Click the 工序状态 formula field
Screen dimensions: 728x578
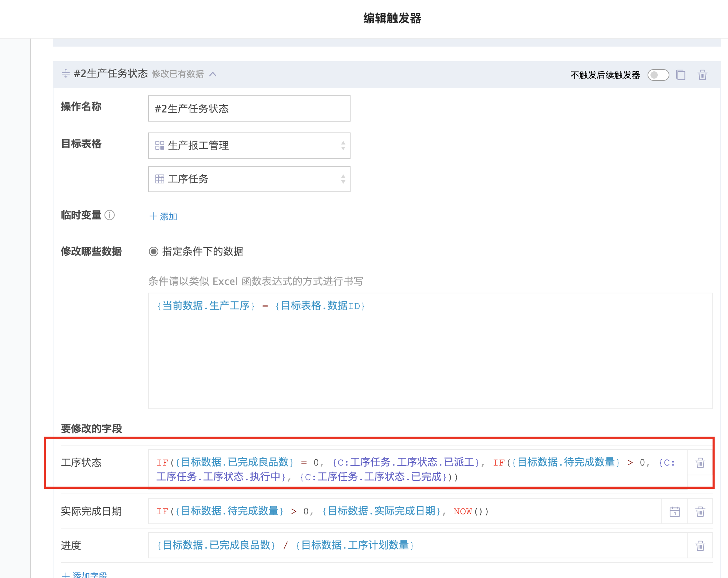[x=418, y=469]
